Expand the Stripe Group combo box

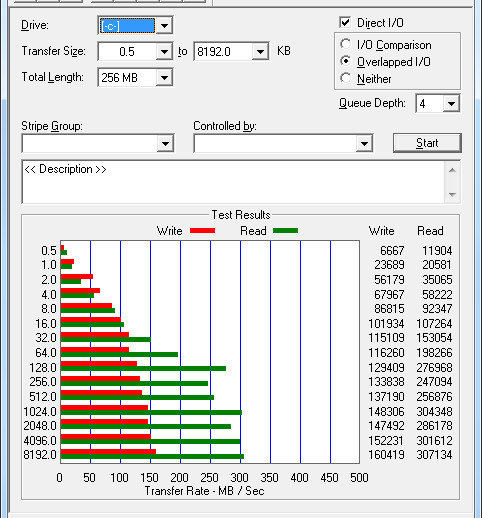(165, 144)
